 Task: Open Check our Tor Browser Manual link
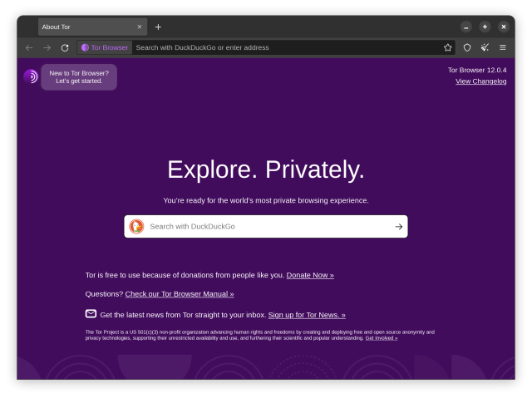(x=180, y=294)
